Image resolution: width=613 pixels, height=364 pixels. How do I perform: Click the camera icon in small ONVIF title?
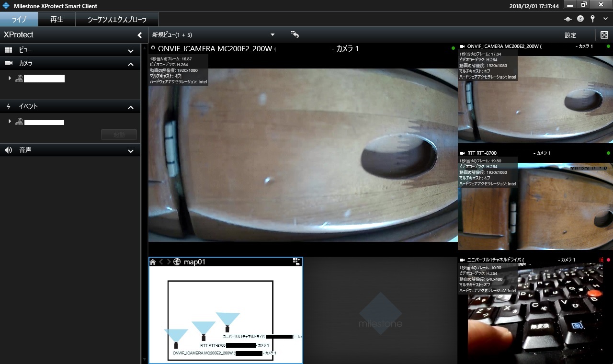(463, 46)
